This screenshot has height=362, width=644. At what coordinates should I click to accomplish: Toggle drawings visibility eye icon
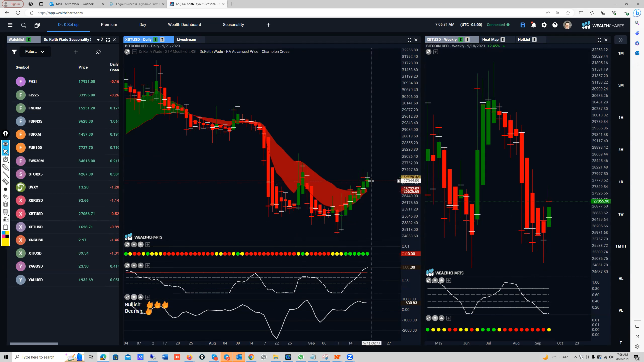5,144
